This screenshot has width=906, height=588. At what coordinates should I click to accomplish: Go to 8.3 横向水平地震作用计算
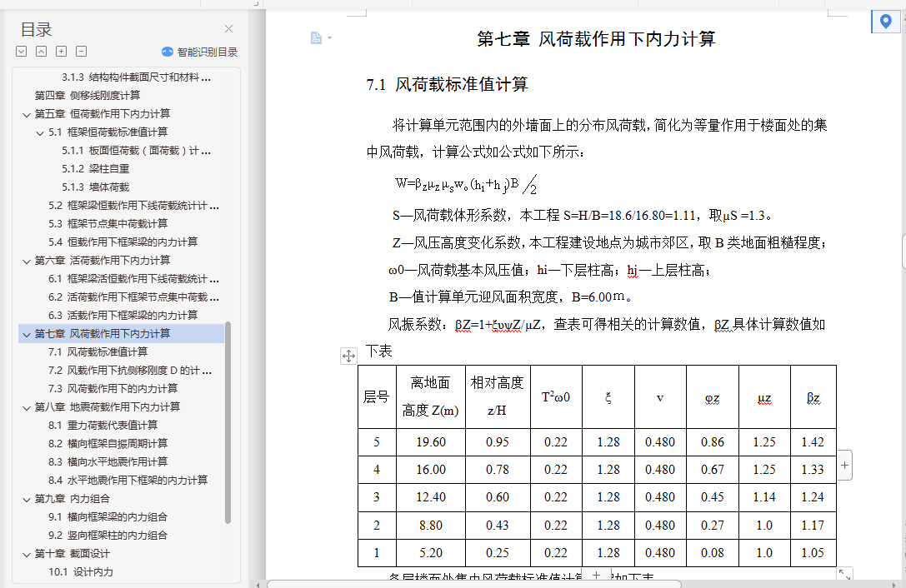tap(108, 462)
